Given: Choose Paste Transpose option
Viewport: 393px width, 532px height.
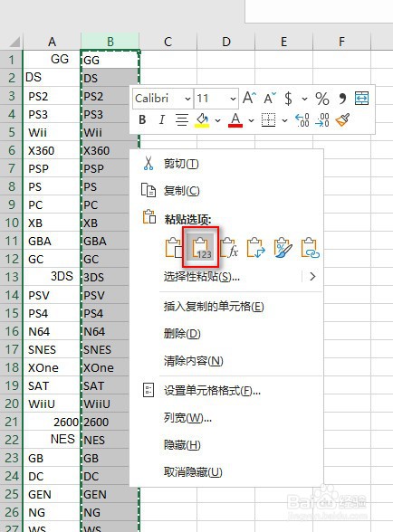Looking at the screenshot, I should [x=255, y=248].
